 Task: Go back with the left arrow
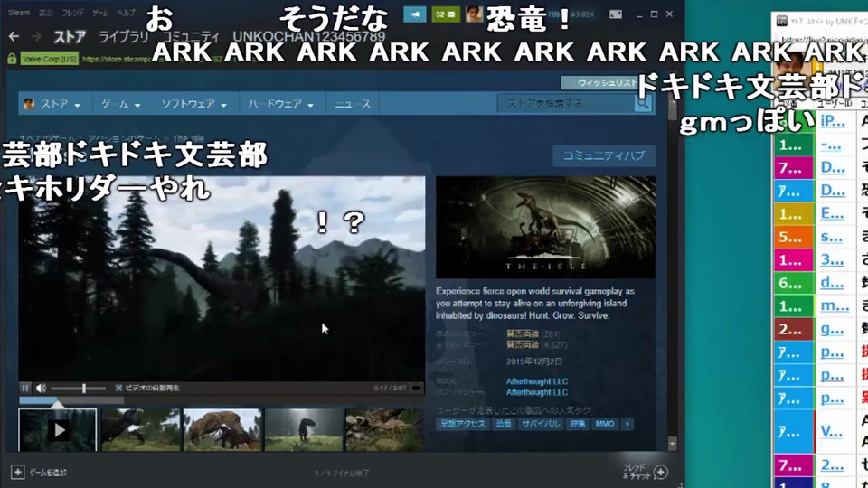14,36
